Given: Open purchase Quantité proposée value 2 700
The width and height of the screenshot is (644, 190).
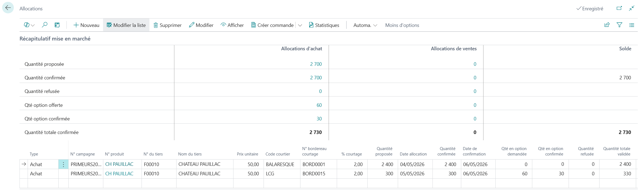Looking at the screenshot, I should tap(316, 64).
